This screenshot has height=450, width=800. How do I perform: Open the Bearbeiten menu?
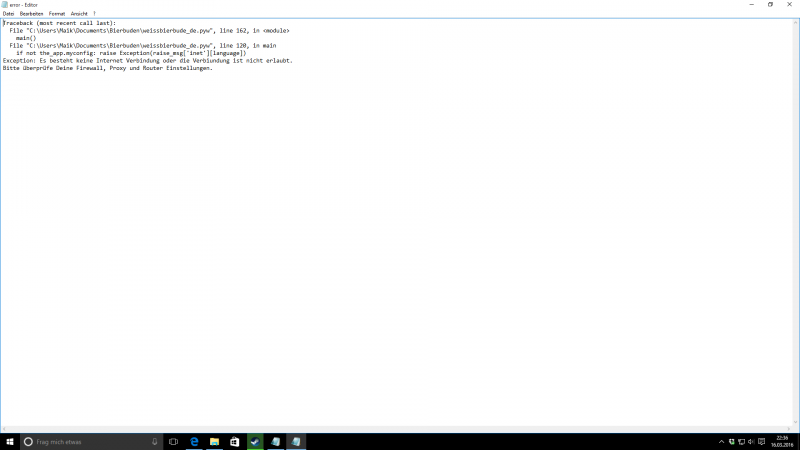(31, 13)
